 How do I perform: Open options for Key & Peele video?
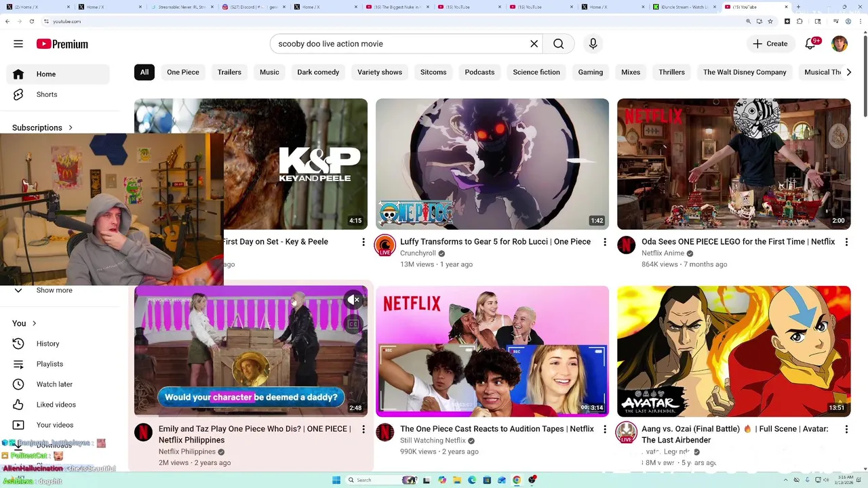pos(363,242)
